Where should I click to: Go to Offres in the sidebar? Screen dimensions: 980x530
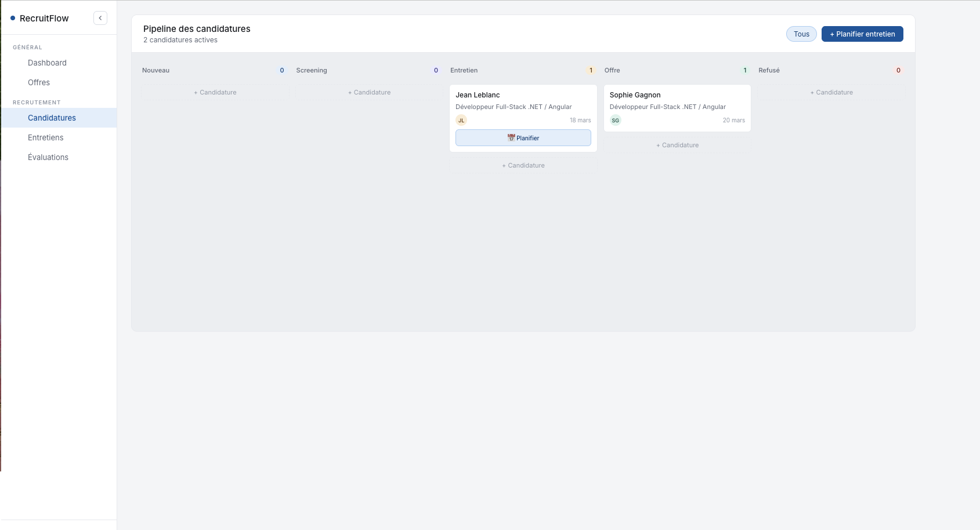39,82
